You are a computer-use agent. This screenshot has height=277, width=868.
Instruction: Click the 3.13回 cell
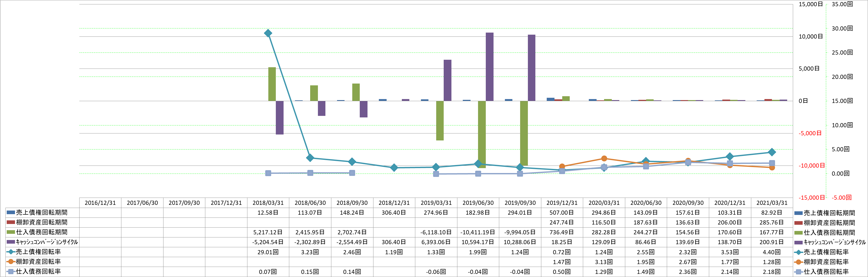[604, 262]
